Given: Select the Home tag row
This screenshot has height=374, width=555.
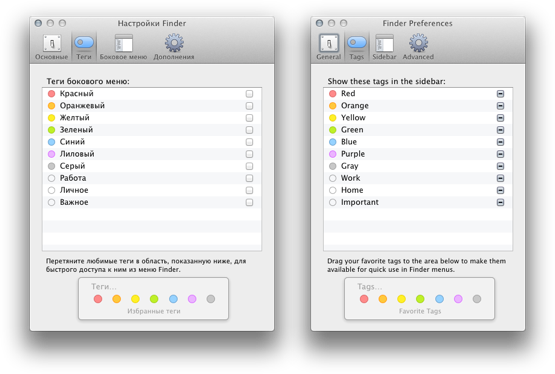Looking at the screenshot, I should [418, 190].
